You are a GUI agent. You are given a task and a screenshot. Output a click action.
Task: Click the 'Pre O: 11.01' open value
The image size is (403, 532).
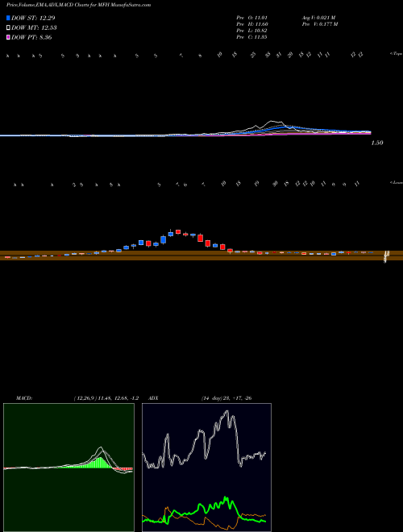(x=251, y=17)
